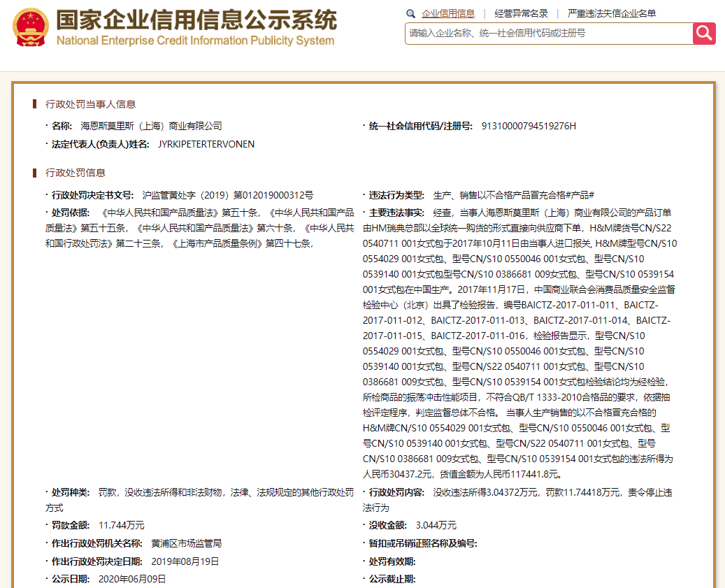The height and width of the screenshot is (588, 725).
Task: Click the small magnifier icon beside 企业信用信息
Action: [x=410, y=14]
